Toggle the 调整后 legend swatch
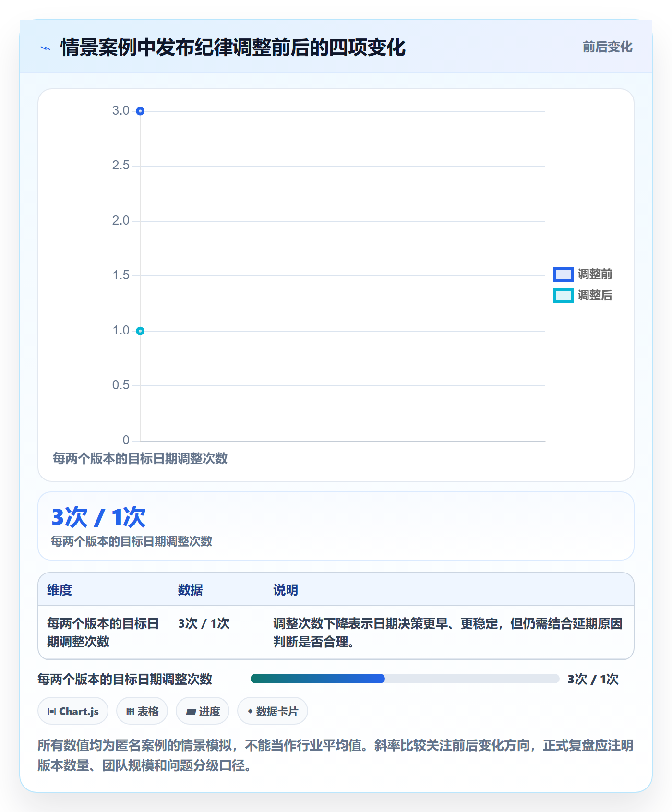This screenshot has height=812, width=672. point(563,296)
